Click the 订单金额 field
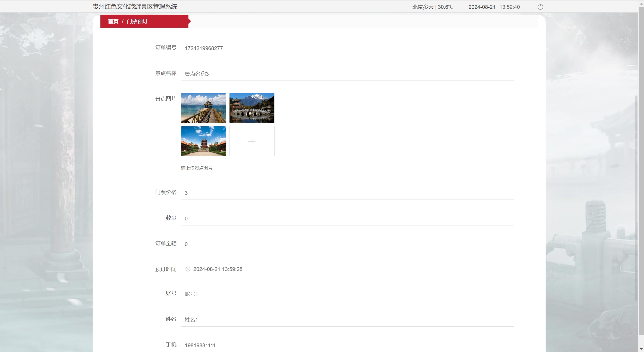The width and height of the screenshot is (644, 352). (x=347, y=244)
